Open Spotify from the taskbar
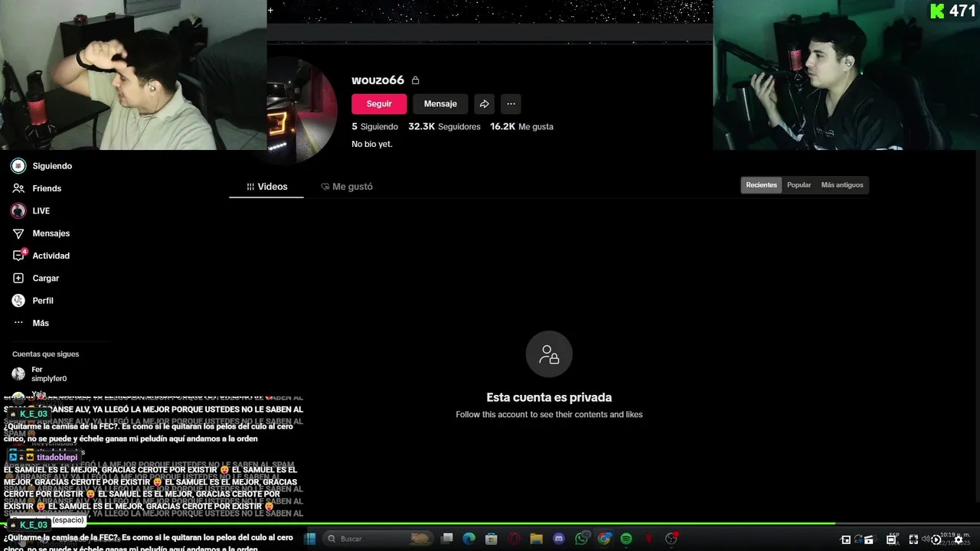The width and height of the screenshot is (980, 551). tap(626, 539)
